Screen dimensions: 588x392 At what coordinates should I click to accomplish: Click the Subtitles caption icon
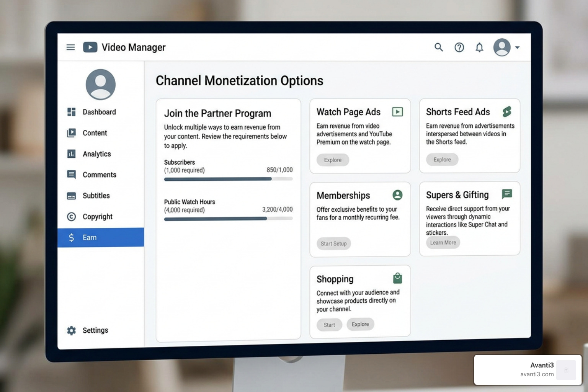[71, 196]
